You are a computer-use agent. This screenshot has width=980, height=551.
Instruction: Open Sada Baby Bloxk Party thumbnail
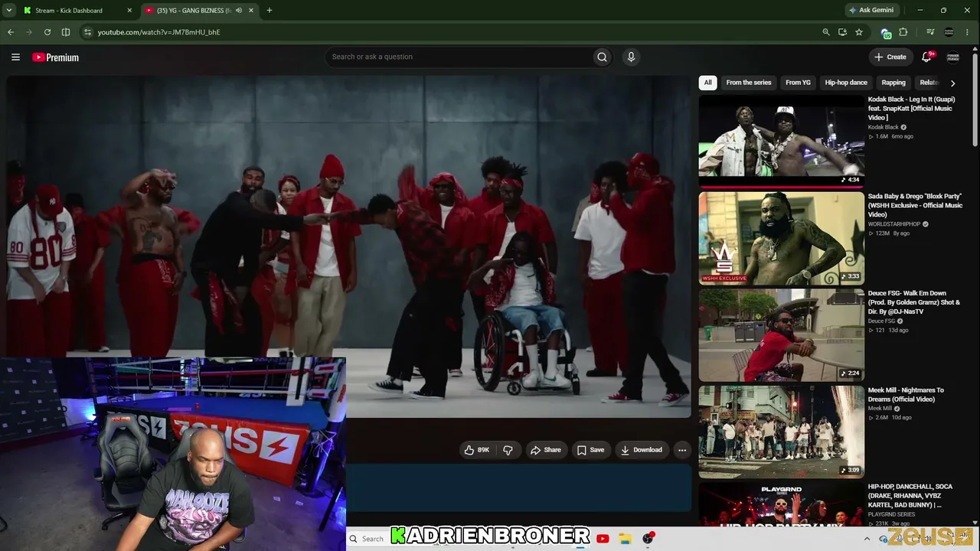pos(781,238)
